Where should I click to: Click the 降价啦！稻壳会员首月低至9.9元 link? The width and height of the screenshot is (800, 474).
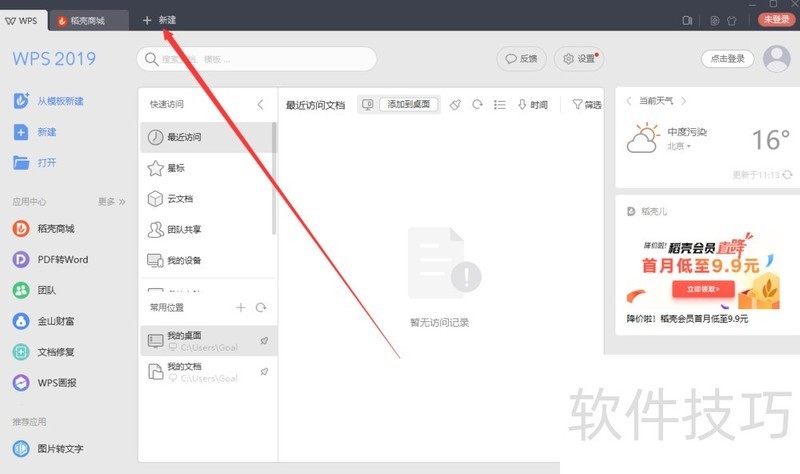pyautogui.click(x=687, y=319)
